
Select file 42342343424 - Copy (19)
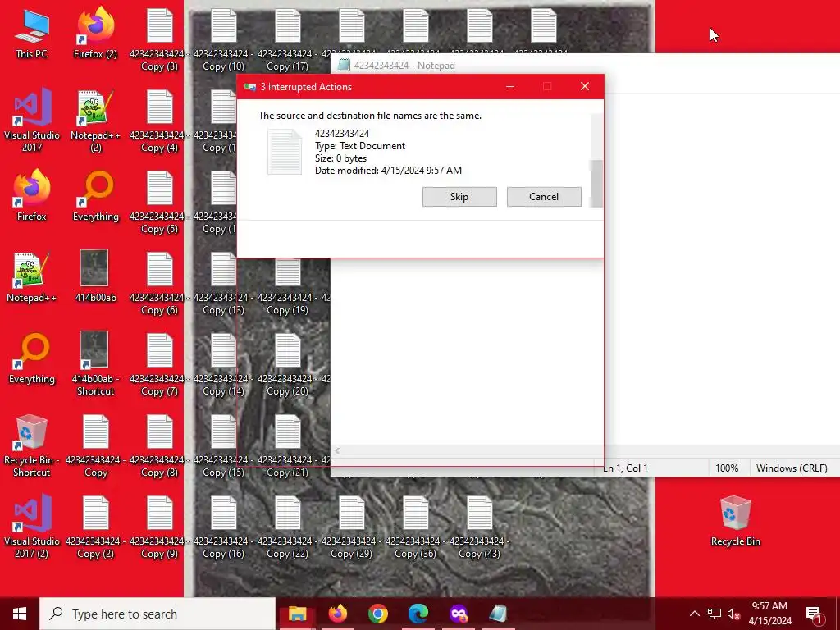[x=287, y=288]
